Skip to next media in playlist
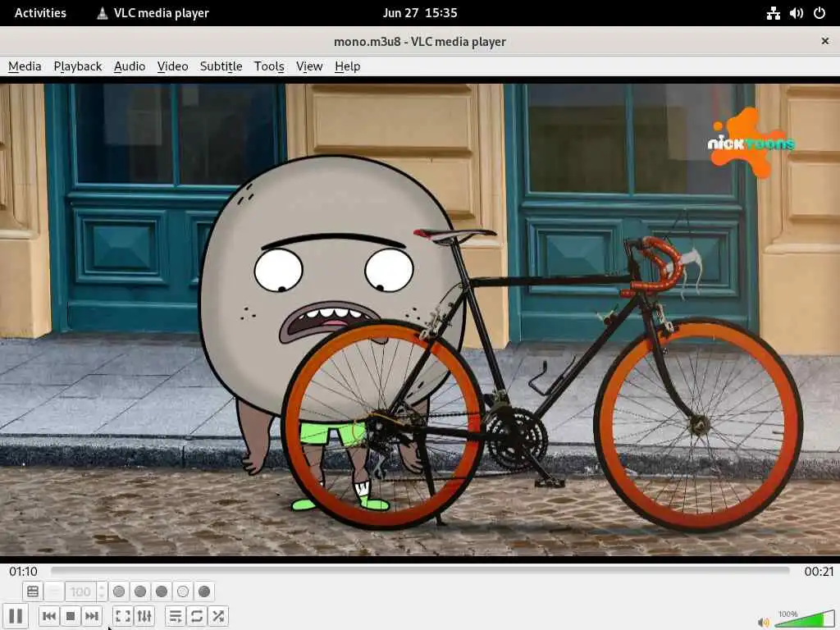This screenshot has height=630, width=840. coord(92,616)
